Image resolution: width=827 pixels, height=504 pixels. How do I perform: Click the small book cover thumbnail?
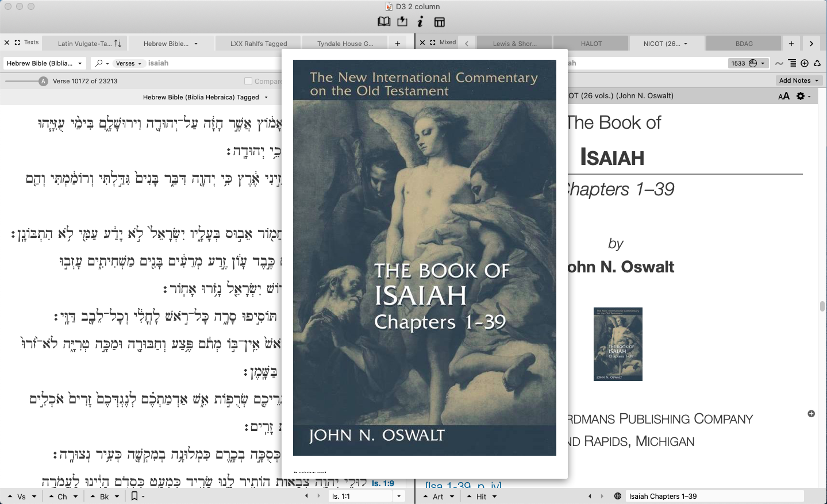(x=618, y=344)
